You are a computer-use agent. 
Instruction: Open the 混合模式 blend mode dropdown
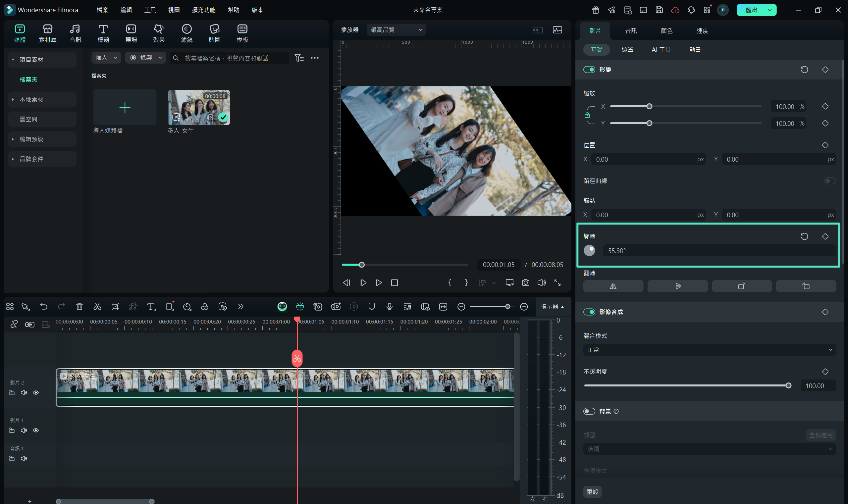click(x=709, y=350)
